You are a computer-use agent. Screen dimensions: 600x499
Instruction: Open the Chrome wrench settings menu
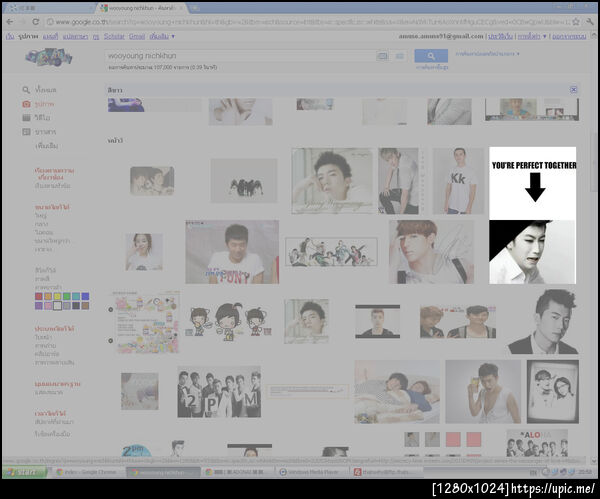tap(590, 22)
